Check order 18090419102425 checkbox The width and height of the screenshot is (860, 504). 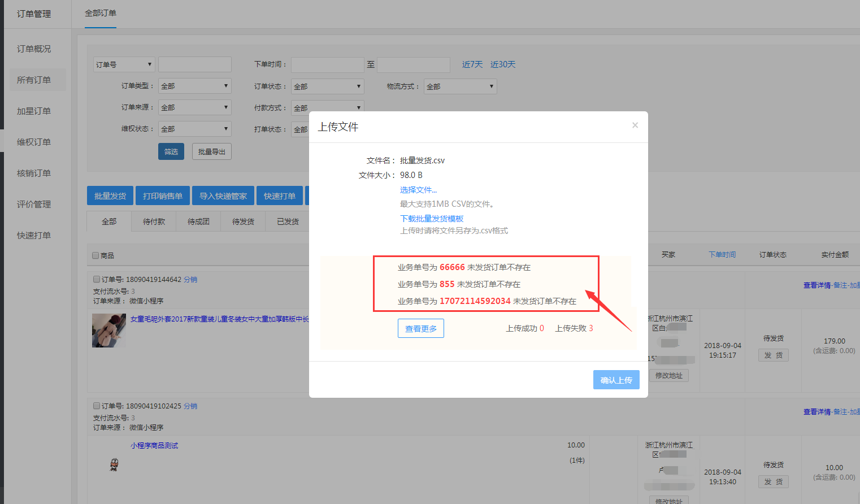pos(97,406)
